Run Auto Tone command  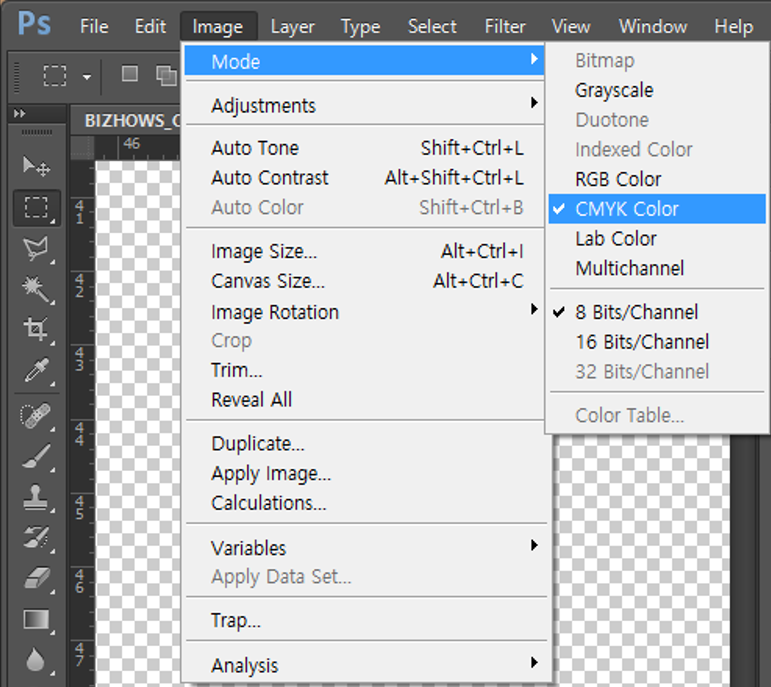point(364,148)
